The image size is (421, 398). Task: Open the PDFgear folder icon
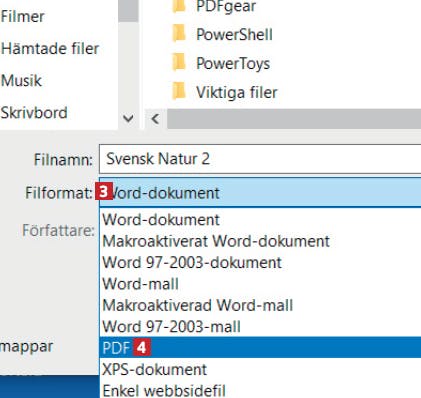pyautogui.click(x=179, y=6)
